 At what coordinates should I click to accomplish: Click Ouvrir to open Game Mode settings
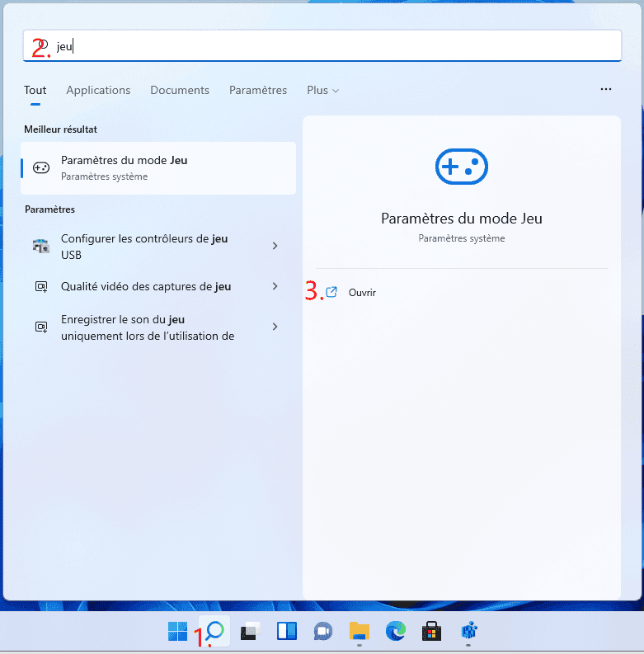[362, 293]
